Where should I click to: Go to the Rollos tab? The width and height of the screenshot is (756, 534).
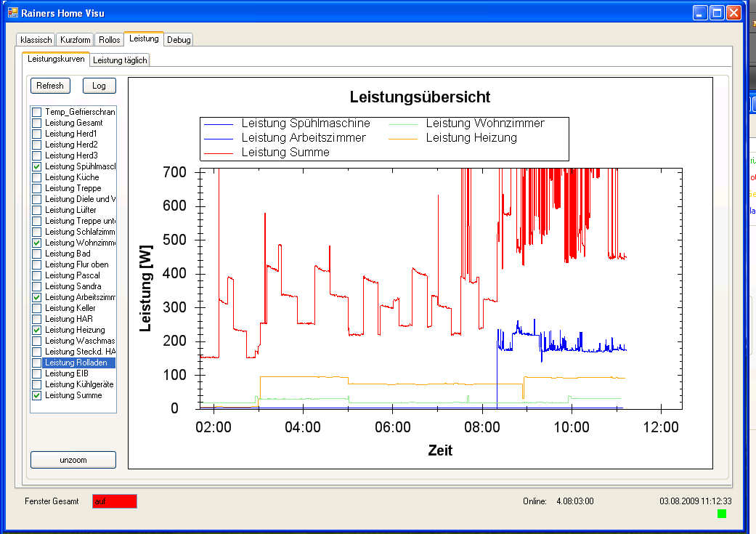tap(110, 40)
